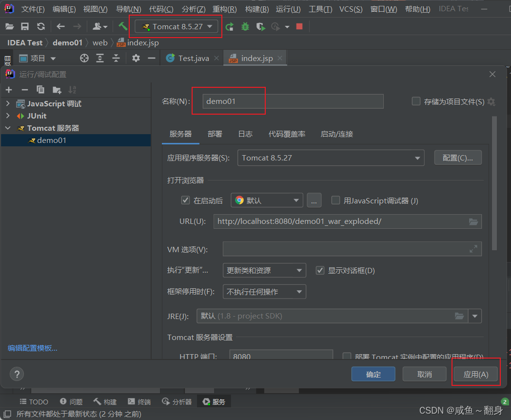Run with coverage shield icon
511x420 pixels.
(x=261, y=26)
